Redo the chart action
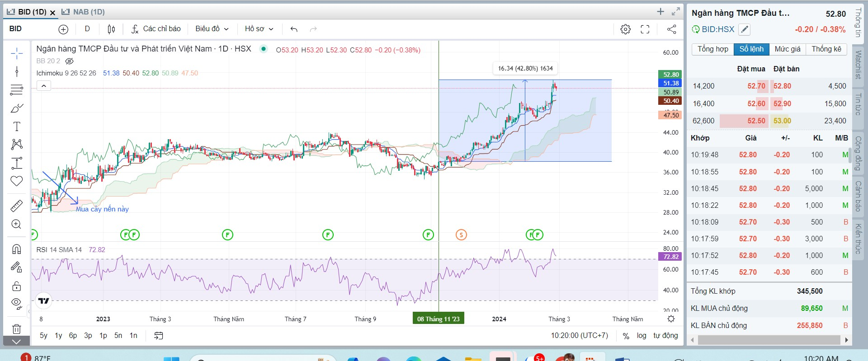This screenshot has width=868, height=361. tap(313, 29)
